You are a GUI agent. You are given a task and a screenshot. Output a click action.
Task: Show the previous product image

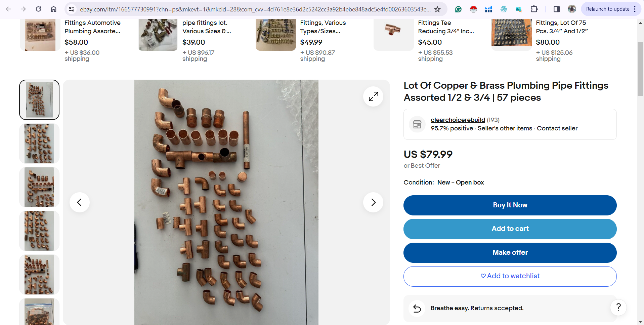pos(79,202)
